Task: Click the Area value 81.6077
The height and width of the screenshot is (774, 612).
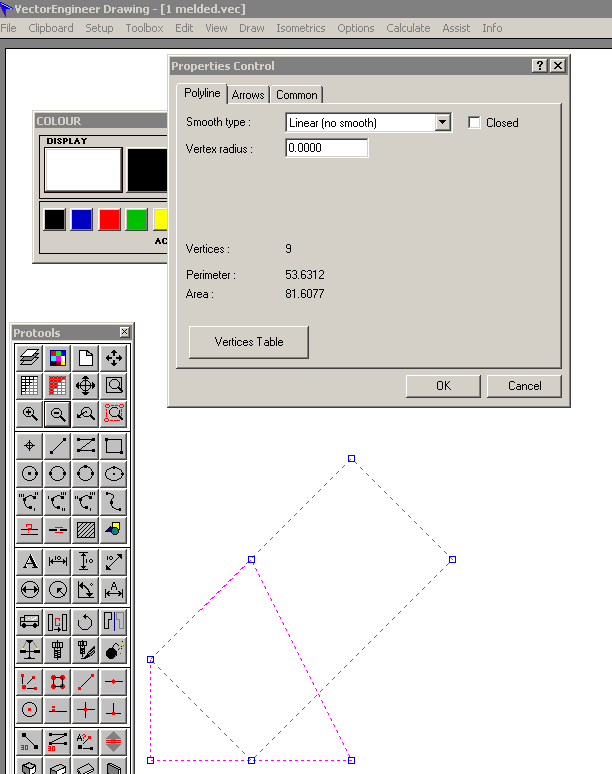Action: [x=305, y=294]
